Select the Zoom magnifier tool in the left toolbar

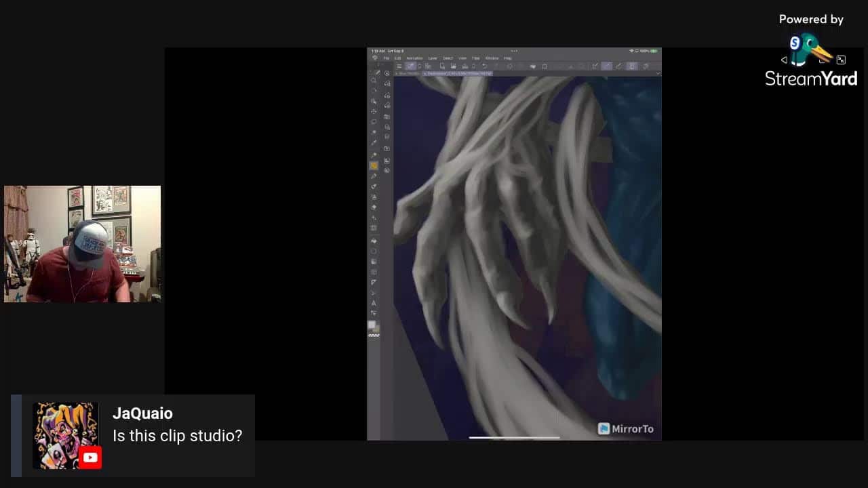pyautogui.click(x=374, y=81)
